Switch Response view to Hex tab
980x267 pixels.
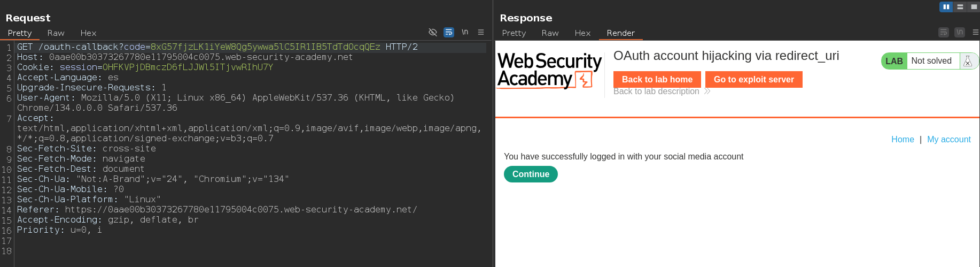pos(582,33)
